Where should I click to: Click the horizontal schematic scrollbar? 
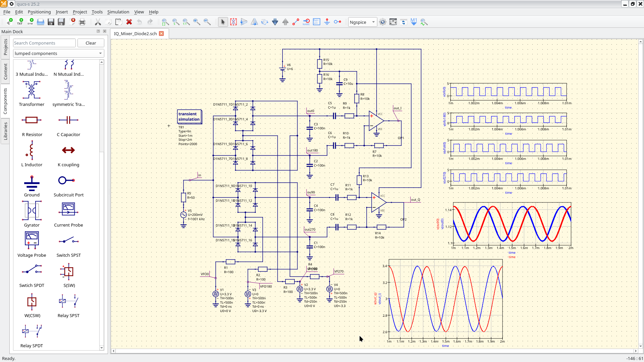[x=374, y=351]
